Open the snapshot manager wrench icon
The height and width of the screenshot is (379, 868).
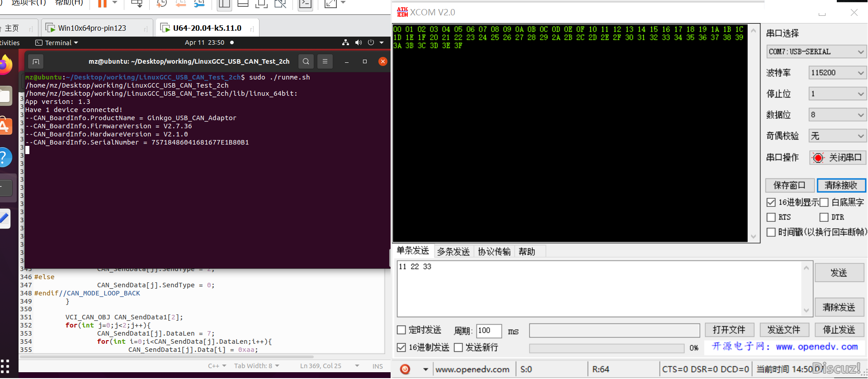point(199,4)
